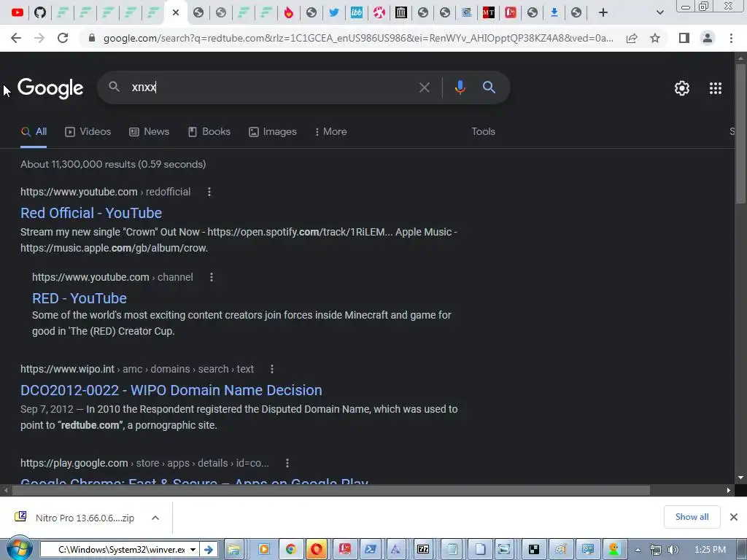This screenshot has width=747, height=560.
Task: Go forward to next page
Action: [x=39, y=38]
